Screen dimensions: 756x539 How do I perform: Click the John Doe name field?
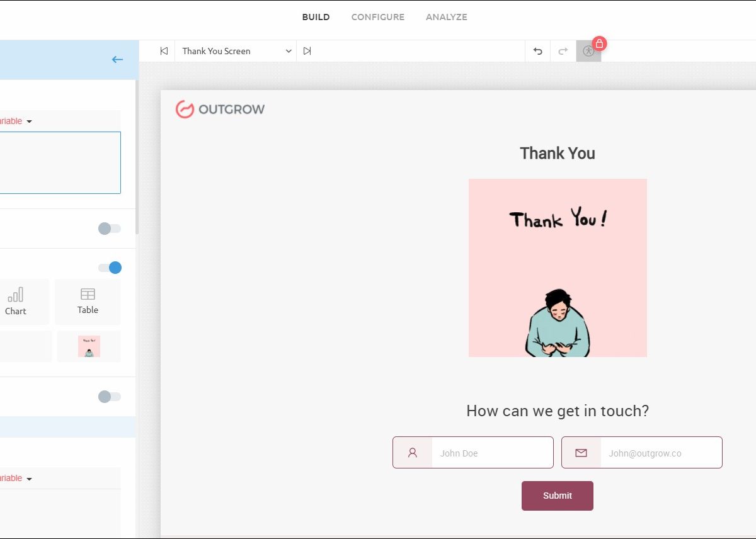491,453
